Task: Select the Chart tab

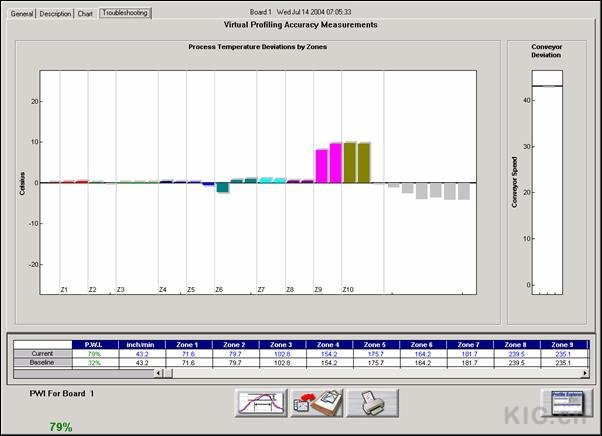Action: [x=87, y=14]
